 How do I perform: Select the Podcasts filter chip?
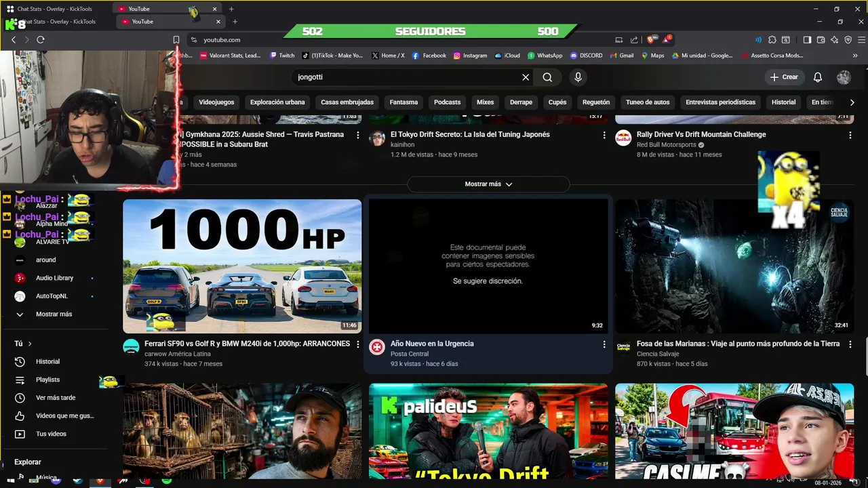pos(447,102)
